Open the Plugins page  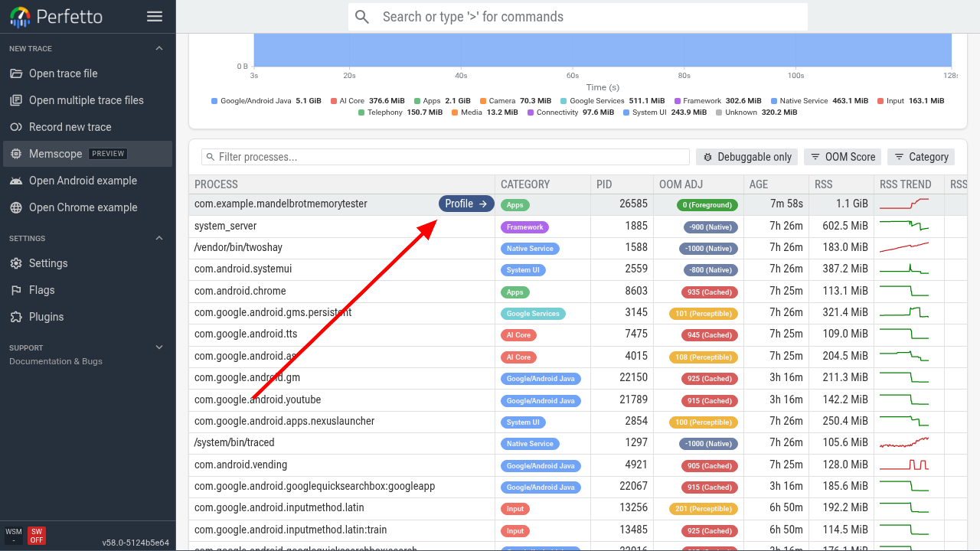click(87, 317)
